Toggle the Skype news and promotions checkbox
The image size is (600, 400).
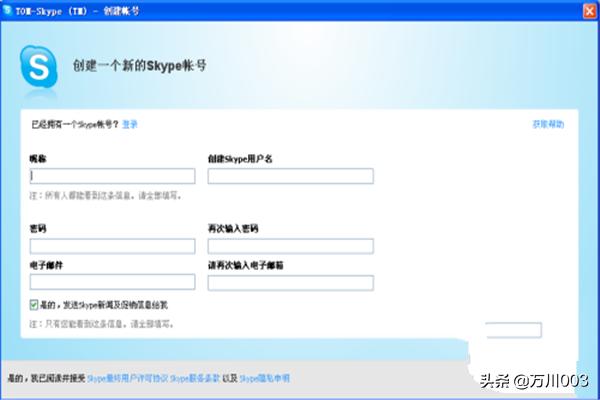34,305
